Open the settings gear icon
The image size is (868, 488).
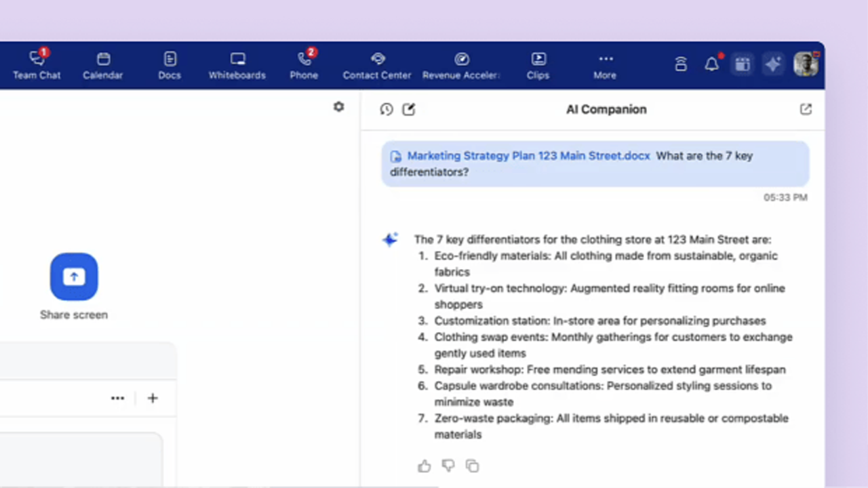[339, 107]
